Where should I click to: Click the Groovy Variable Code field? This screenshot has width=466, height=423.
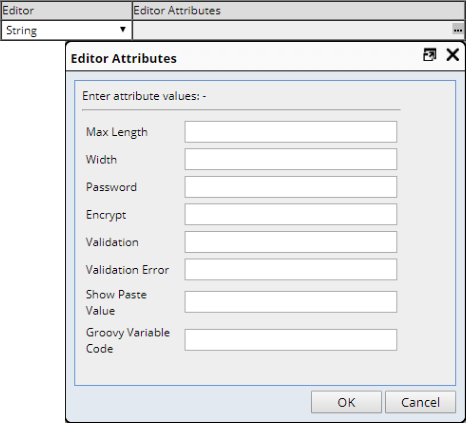(x=291, y=340)
